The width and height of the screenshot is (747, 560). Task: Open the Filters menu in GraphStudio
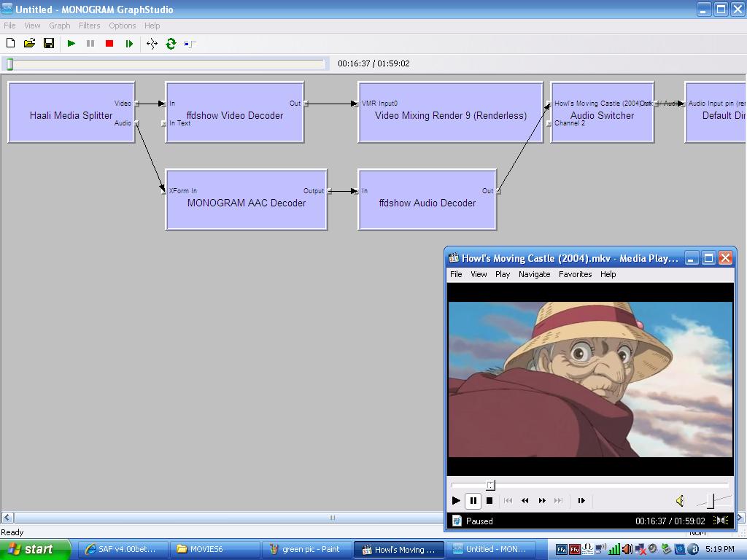(x=90, y=26)
